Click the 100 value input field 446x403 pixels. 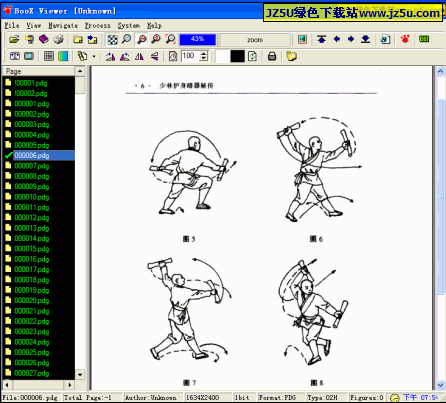[x=190, y=56]
